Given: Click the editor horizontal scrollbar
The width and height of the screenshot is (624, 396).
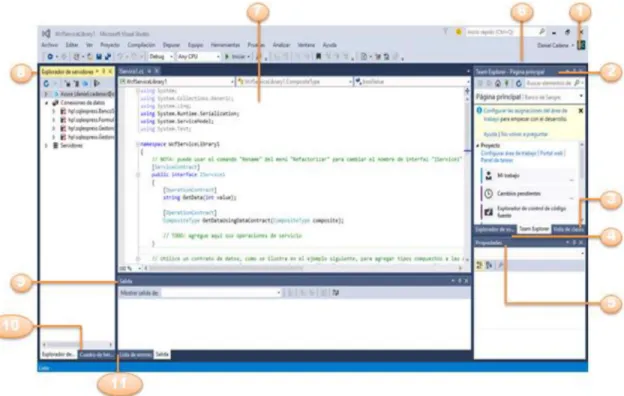Looking at the screenshot, I should (302, 268).
